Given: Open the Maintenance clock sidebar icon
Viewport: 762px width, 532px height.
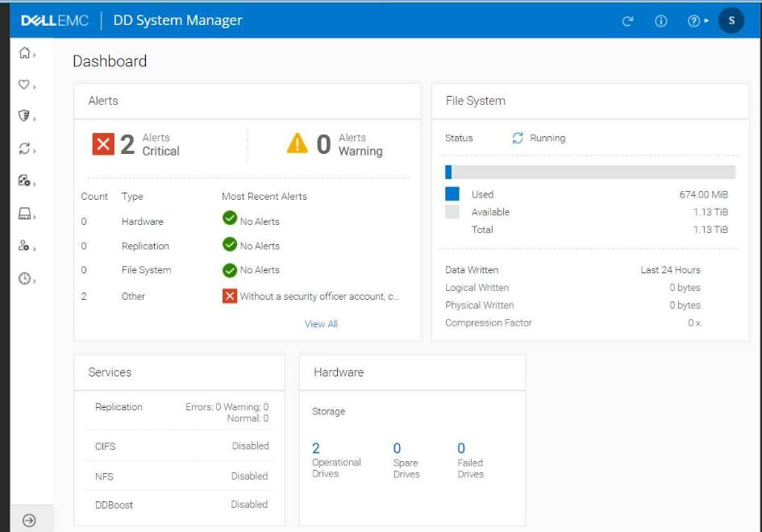Looking at the screenshot, I should pos(24,278).
